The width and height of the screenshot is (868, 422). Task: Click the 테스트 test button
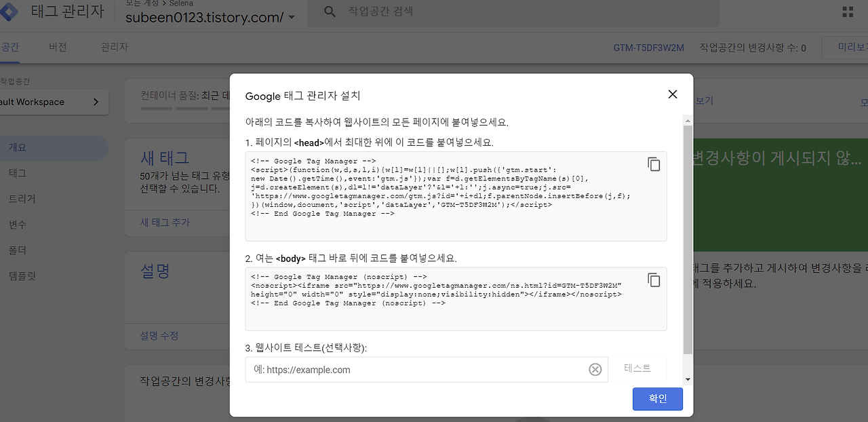tap(637, 368)
